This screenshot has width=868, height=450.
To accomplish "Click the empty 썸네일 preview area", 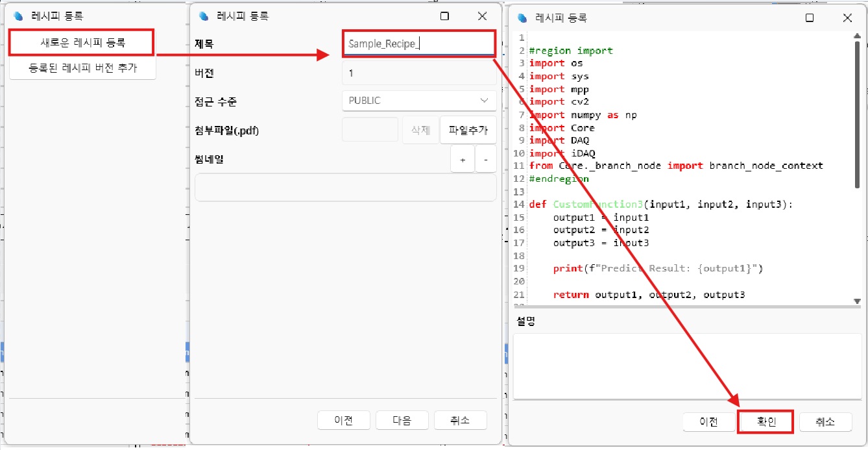I will click(345, 188).
